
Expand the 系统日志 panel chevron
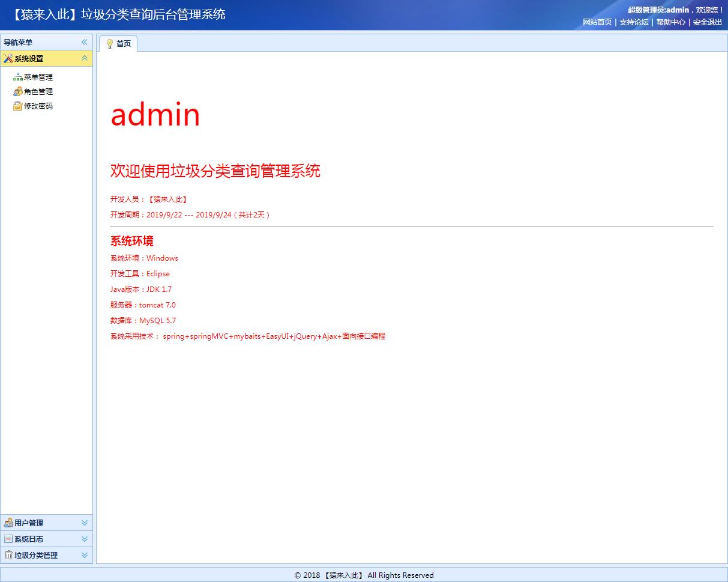85,539
